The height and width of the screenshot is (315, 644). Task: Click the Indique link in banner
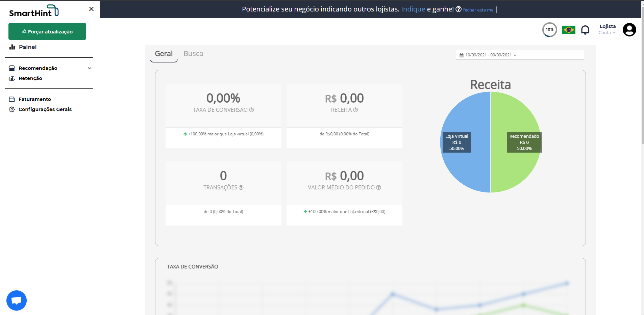tap(413, 9)
